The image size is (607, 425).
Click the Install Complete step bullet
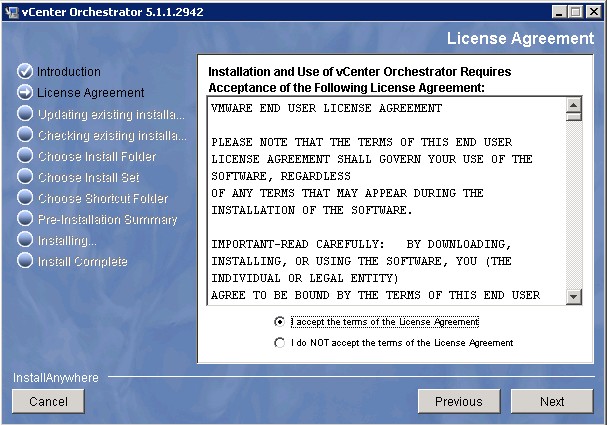(25, 261)
